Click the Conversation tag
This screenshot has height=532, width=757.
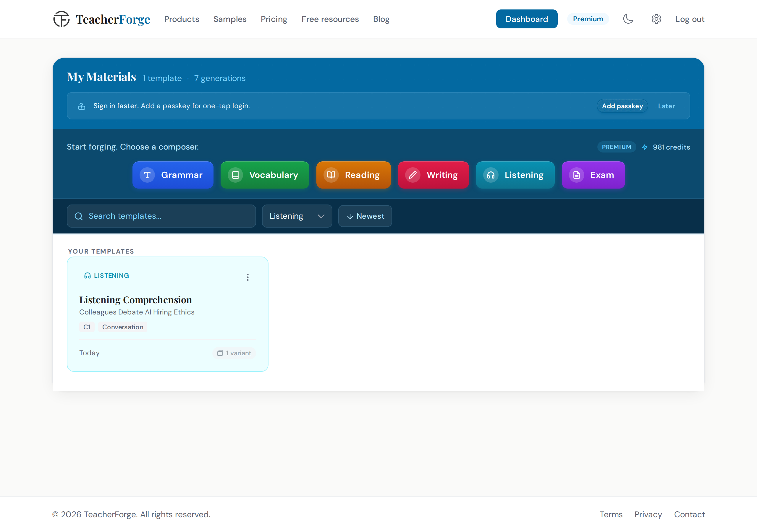(123, 327)
